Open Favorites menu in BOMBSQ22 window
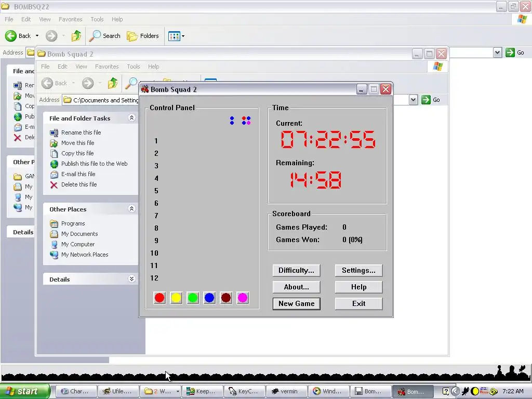The height and width of the screenshot is (399, 532). (x=70, y=19)
